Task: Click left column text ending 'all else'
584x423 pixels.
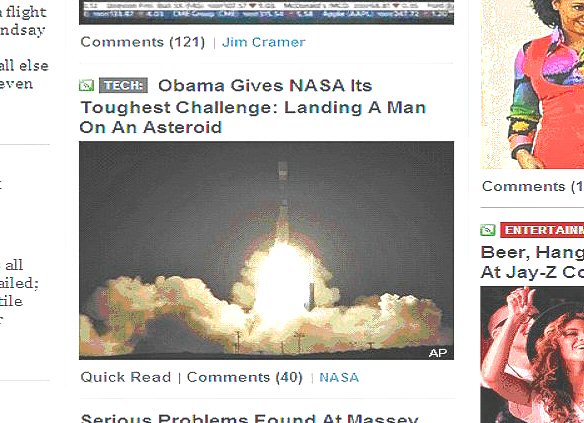Action: 24,66
